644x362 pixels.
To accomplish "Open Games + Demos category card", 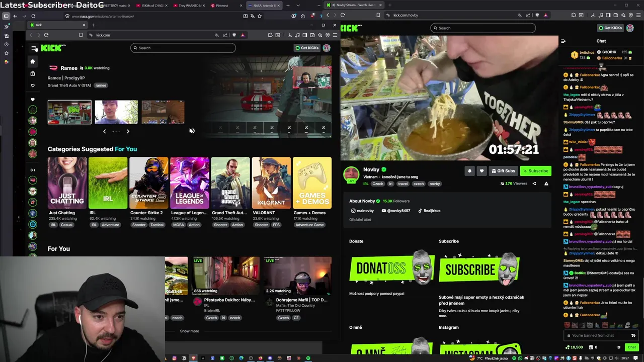I will click(312, 183).
